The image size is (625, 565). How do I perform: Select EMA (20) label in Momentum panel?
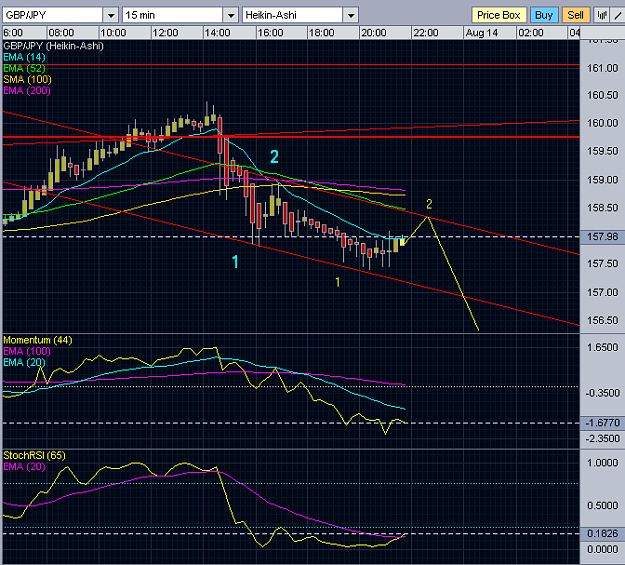[24, 362]
